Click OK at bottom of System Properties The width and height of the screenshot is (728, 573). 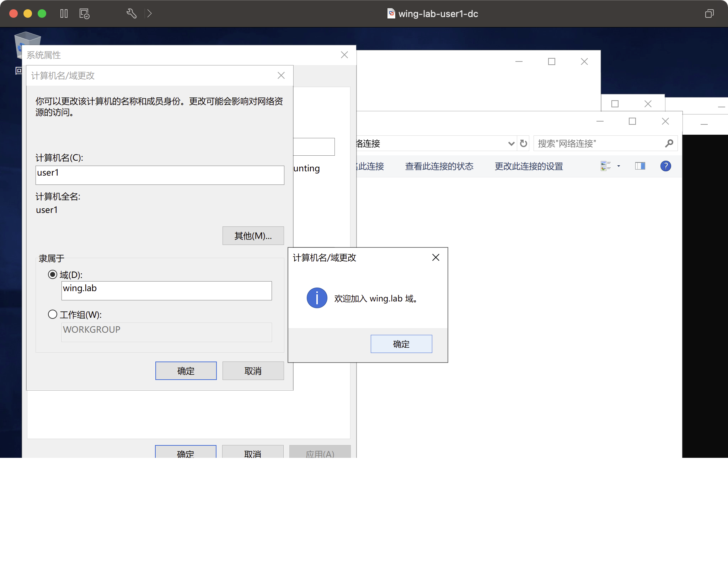[186, 451]
